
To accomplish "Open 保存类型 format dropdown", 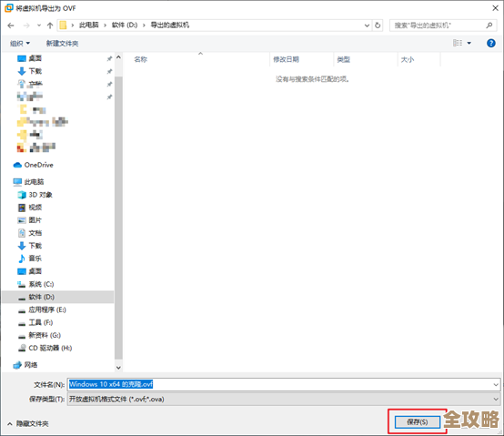I will tap(284, 399).
